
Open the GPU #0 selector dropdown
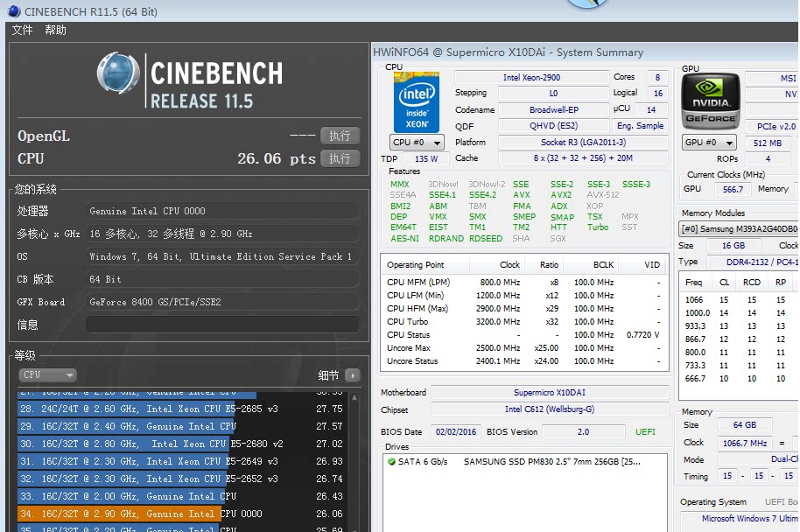click(709, 143)
